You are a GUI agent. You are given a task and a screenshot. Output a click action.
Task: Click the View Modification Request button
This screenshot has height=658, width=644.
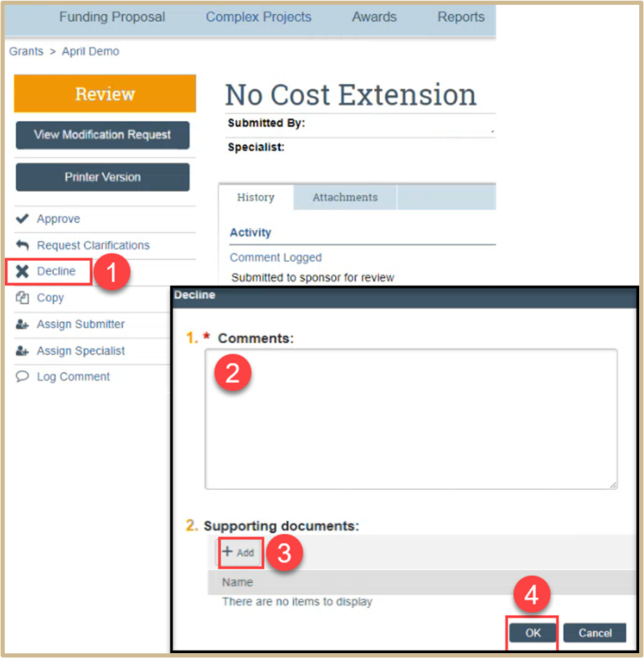click(103, 135)
